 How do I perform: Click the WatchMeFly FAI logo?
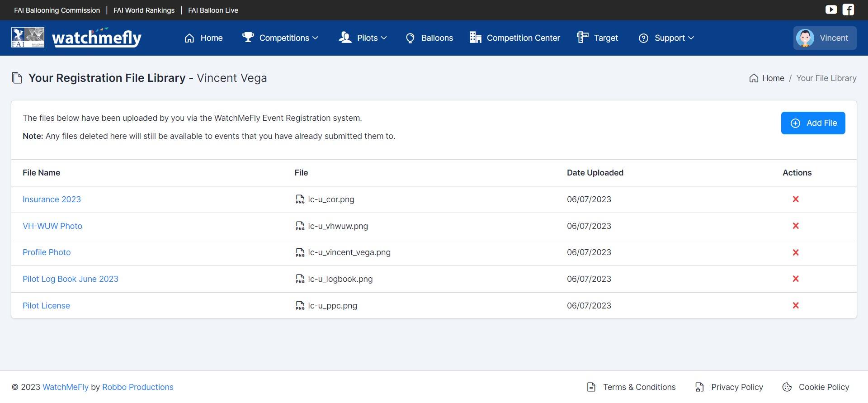[76, 38]
